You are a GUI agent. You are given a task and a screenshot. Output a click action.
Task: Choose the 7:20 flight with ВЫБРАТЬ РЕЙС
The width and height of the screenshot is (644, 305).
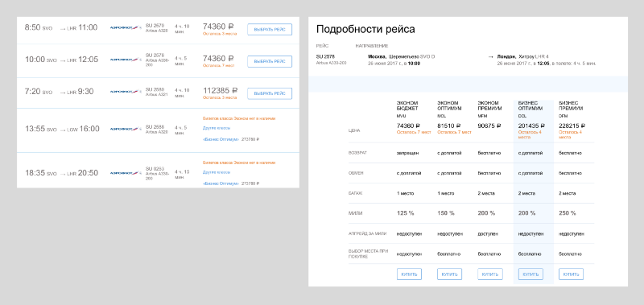270,93
